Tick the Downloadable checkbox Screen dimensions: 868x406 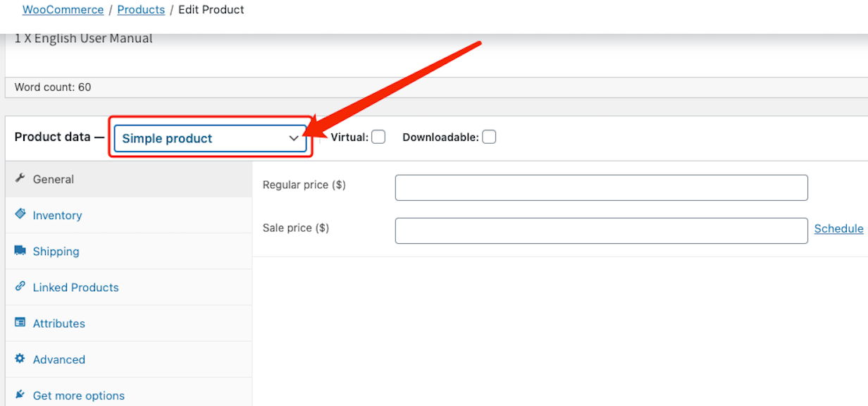(x=489, y=137)
